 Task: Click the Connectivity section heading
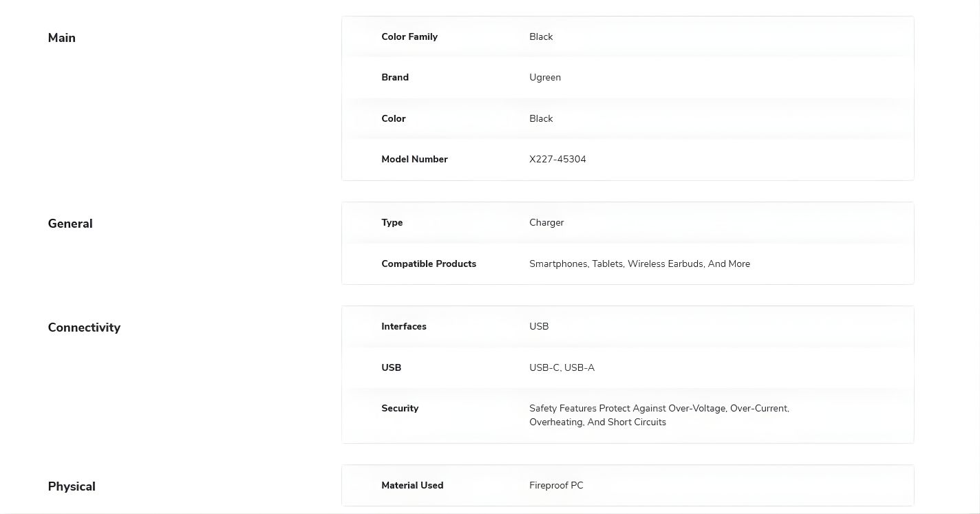84,328
